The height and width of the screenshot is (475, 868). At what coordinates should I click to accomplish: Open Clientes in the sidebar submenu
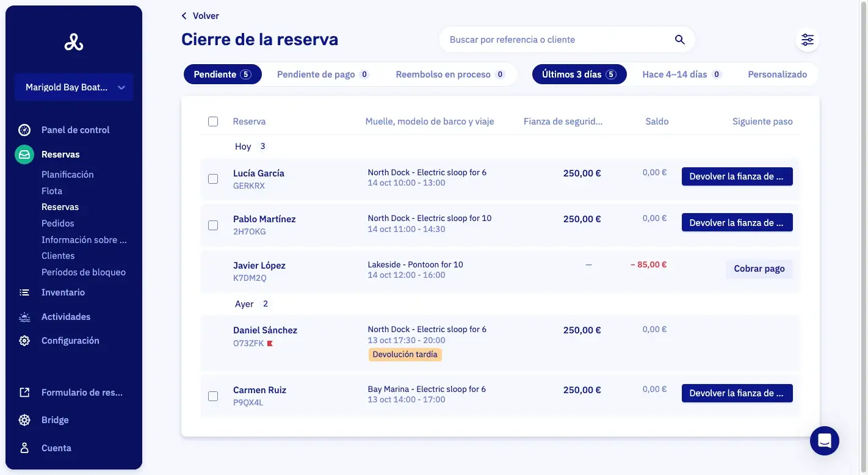[x=58, y=256]
